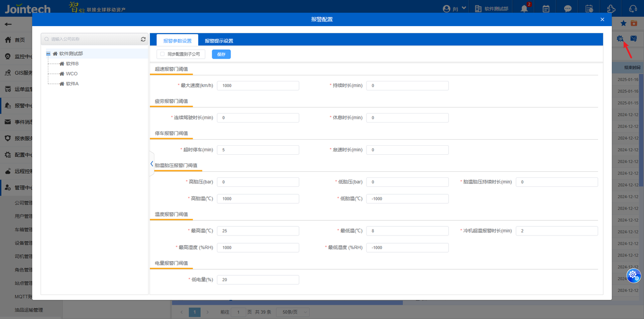The width and height of the screenshot is (644, 319).
Task: Open the jtrj user dropdown
Action: point(455,9)
